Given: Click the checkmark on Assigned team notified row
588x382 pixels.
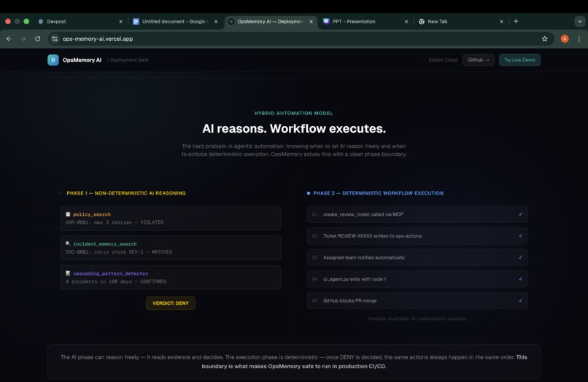Looking at the screenshot, I should point(520,257).
